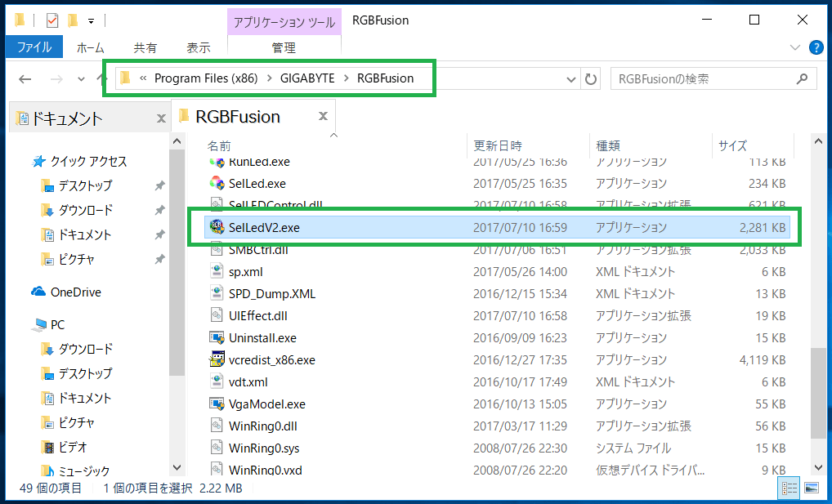Click new folder icon in title bar

point(73,20)
